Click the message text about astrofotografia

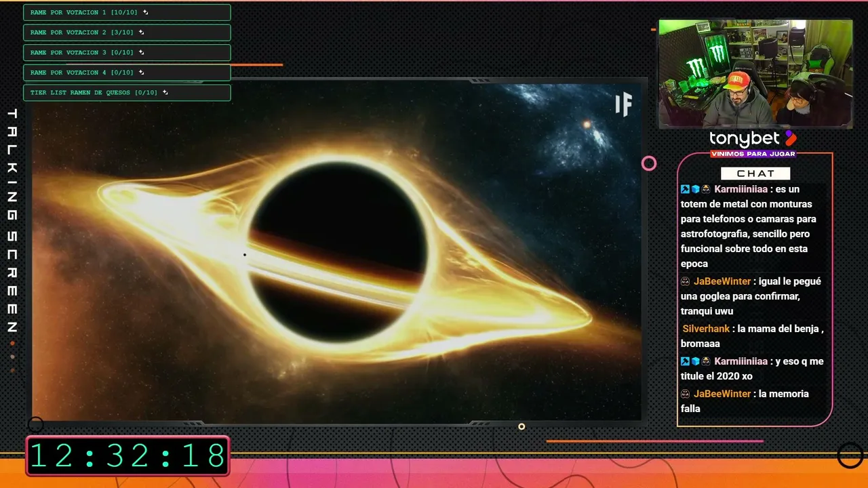tap(749, 226)
